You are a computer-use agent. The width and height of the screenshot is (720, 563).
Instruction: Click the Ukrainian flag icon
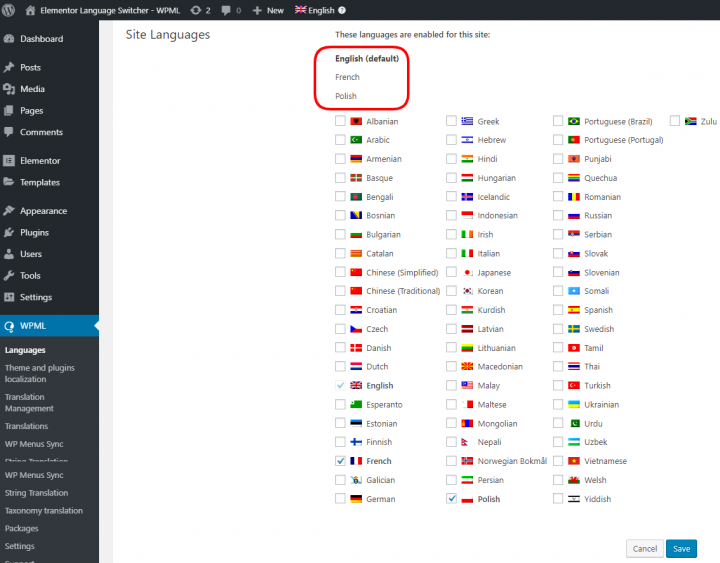574,404
